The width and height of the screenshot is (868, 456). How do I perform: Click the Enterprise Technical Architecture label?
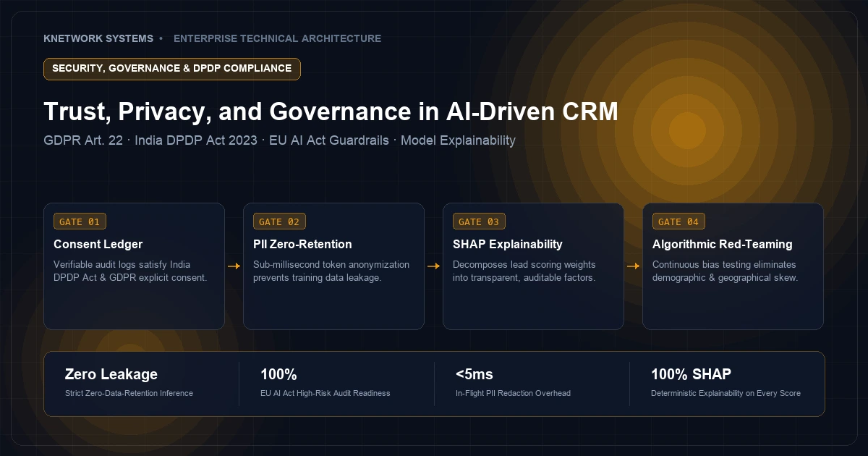(277, 38)
